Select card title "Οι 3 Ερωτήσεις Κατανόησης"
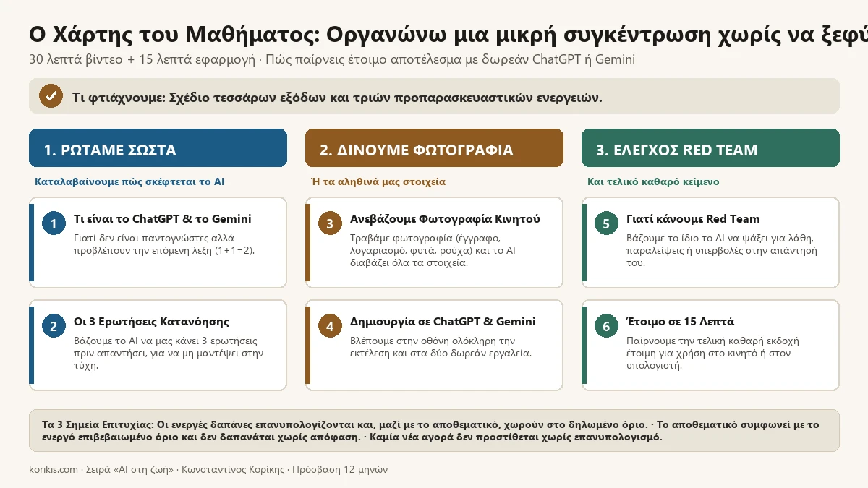 tap(152, 321)
